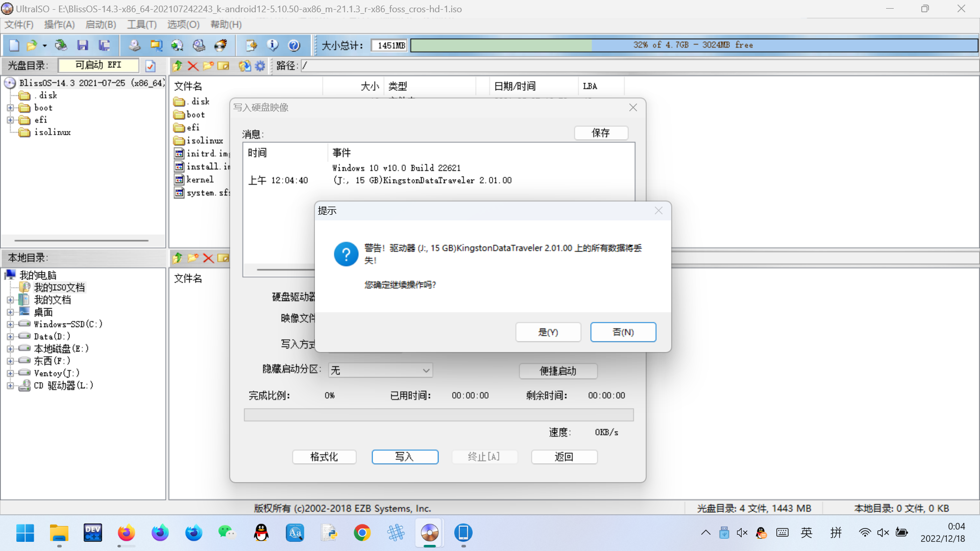
Task: Open the 工具(T) menu
Action: 141,24
